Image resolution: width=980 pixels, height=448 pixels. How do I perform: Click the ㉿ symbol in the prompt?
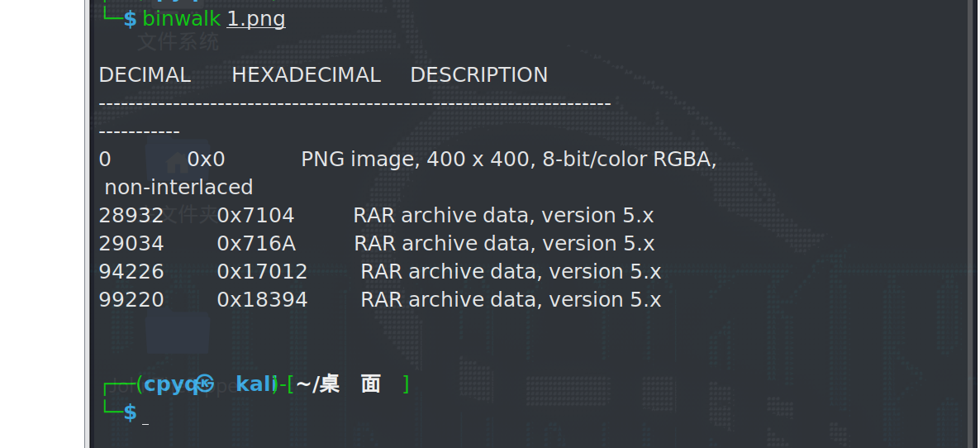point(207,384)
